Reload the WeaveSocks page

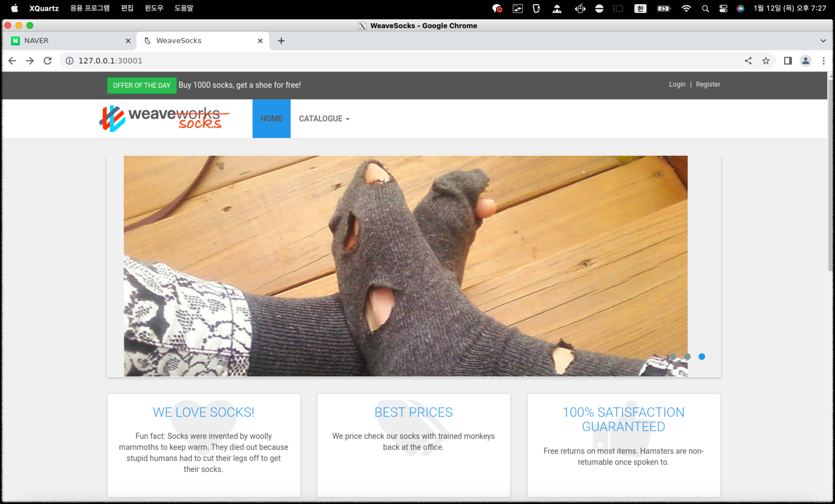48,61
